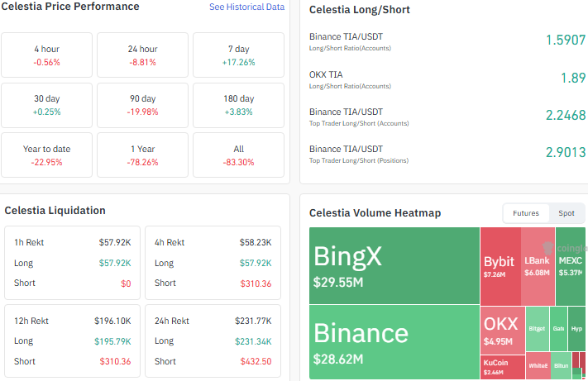Click the MEXC heatmap tile
Screen dimensions: 588x381
click(x=571, y=266)
